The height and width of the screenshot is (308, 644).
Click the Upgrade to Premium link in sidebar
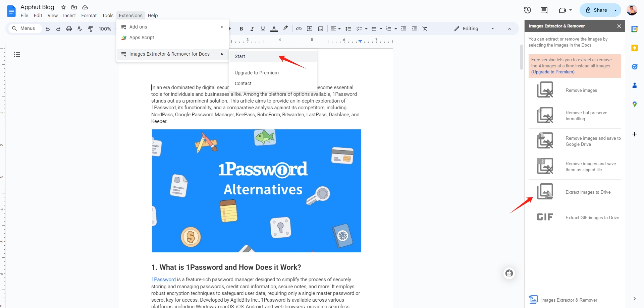553,72
